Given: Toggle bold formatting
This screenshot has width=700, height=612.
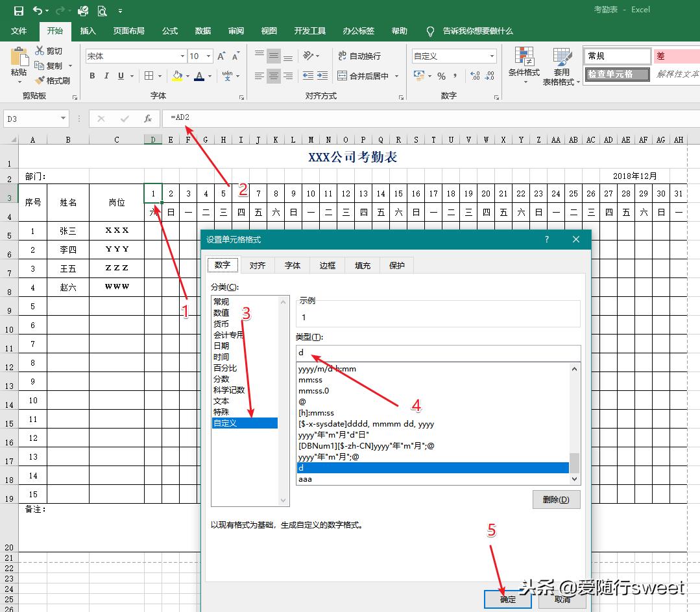Looking at the screenshot, I should point(92,76).
